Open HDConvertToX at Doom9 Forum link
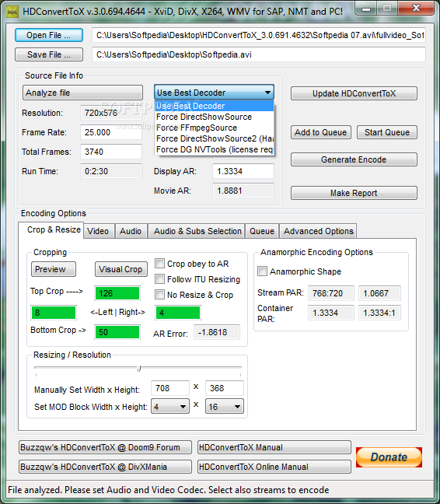Screen dimensions: 440x504 (x=106, y=447)
